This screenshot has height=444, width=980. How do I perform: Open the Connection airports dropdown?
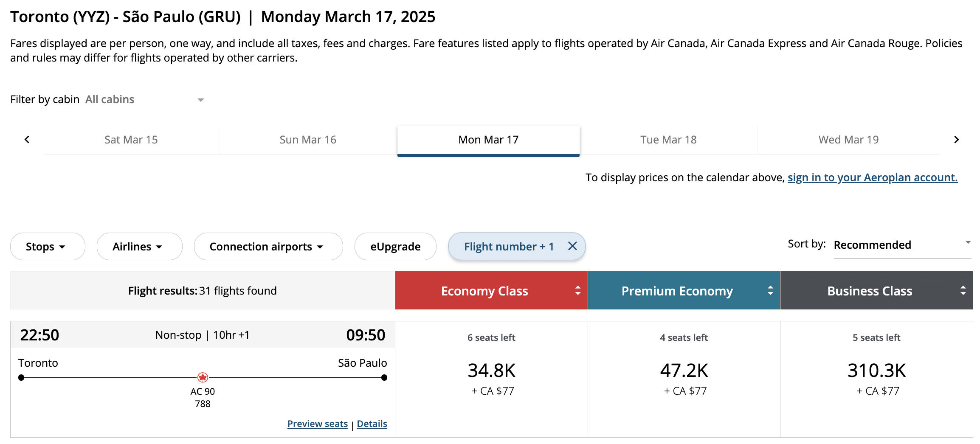pyautogui.click(x=268, y=247)
